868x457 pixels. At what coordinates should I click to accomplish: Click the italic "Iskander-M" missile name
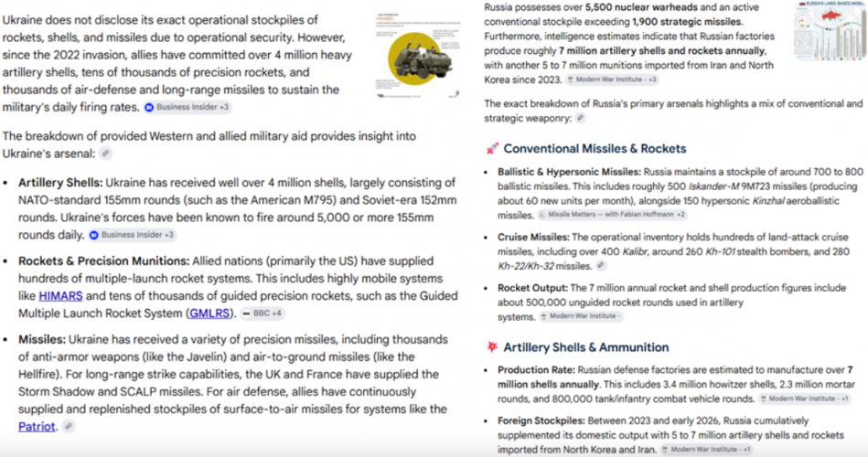click(x=713, y=186)
